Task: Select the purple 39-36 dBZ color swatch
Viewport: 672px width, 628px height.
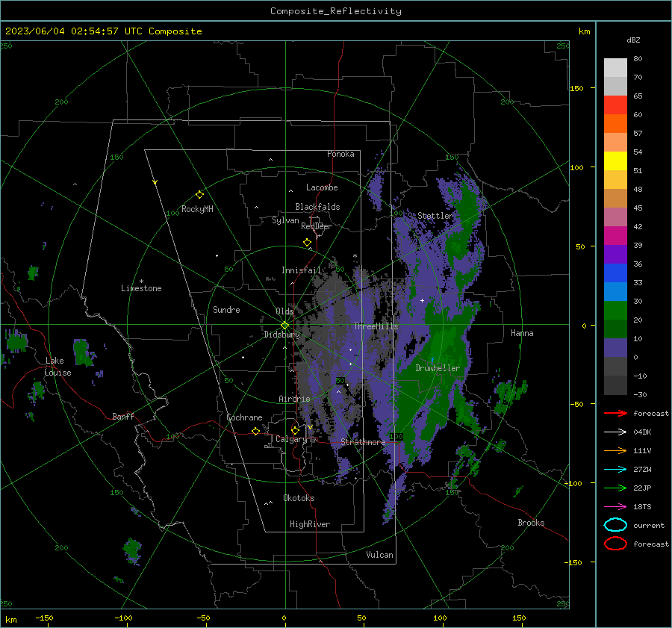Action: (x=615, y=255)
